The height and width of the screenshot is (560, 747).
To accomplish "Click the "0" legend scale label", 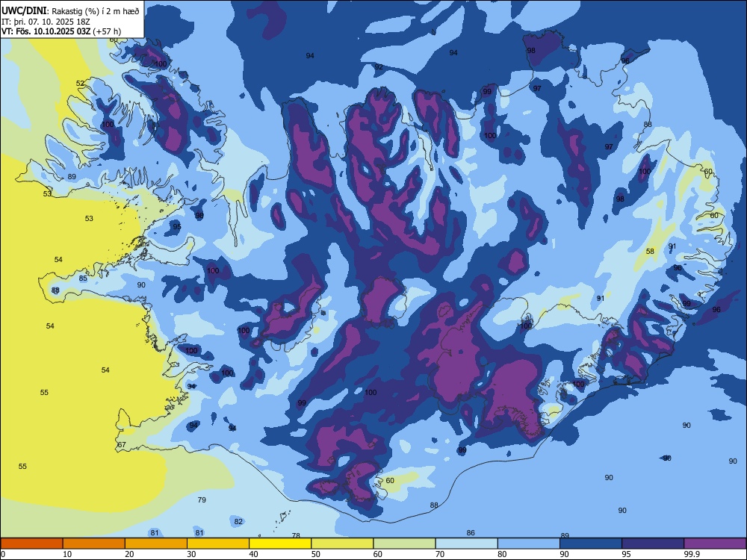I will (3, 554).
